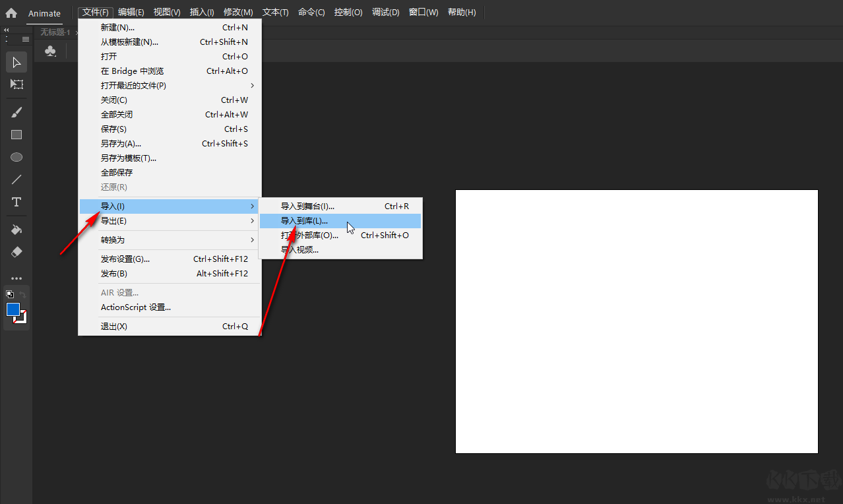Reset default fill and stroke colors
The width and height of the screenshot is (843, 504).
9,293
